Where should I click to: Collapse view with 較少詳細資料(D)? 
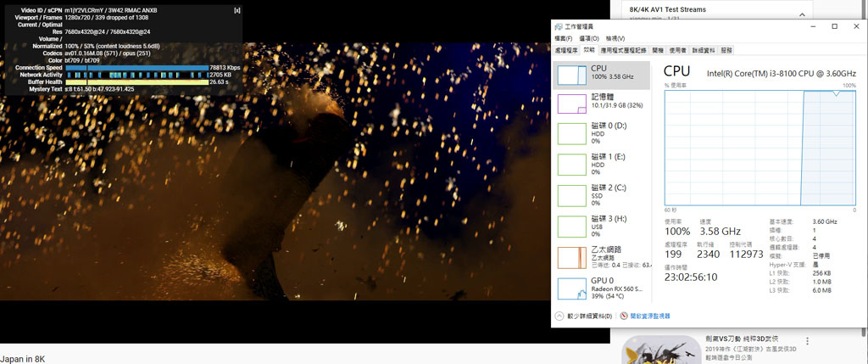coord(585,316)
